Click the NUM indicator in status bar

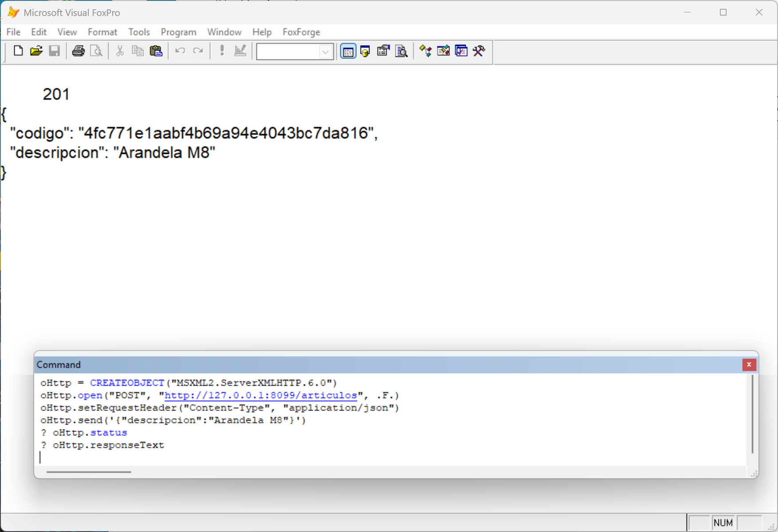pos(723,523)
